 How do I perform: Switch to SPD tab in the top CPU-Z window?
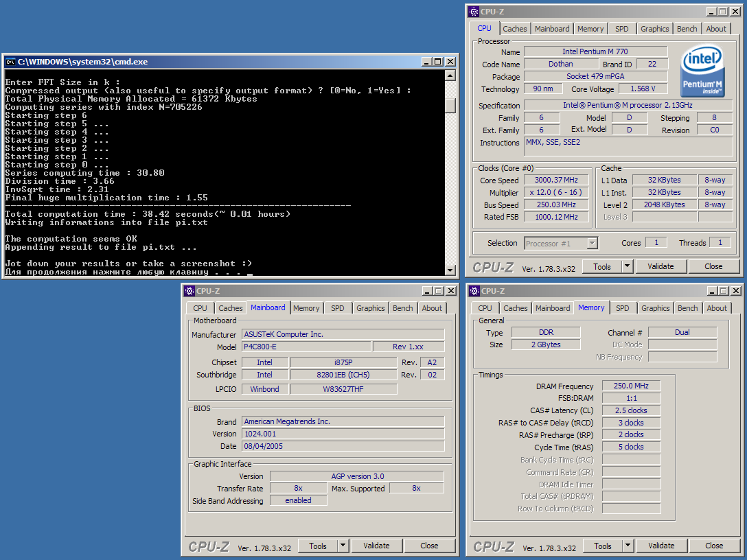[622, 29]
